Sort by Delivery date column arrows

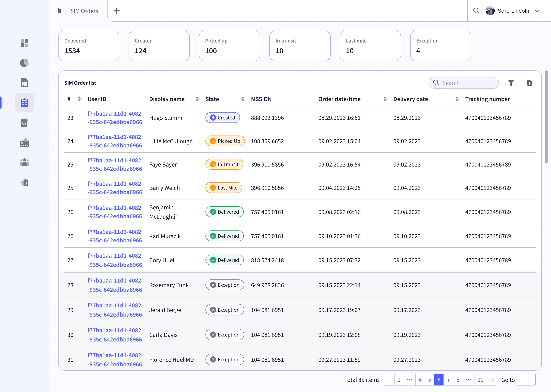click(x=457, y=99)
